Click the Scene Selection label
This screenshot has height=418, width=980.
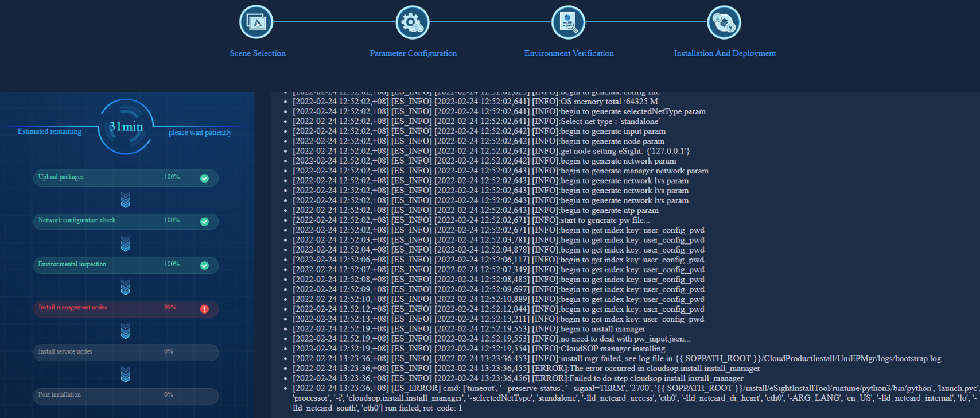pos(258,53)
